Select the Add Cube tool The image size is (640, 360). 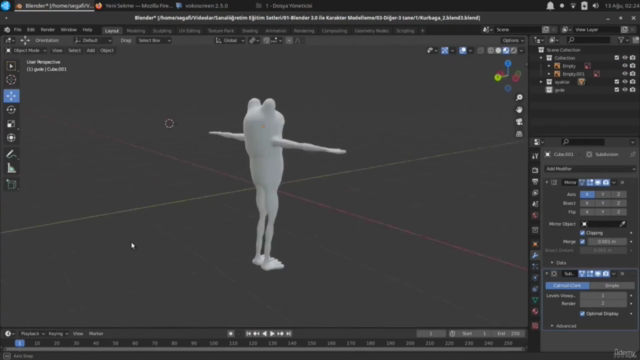pos(11,184)
